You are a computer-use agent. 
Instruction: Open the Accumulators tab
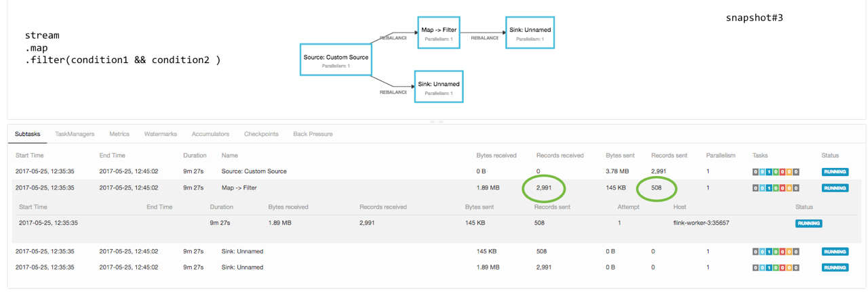click(210, 134)
